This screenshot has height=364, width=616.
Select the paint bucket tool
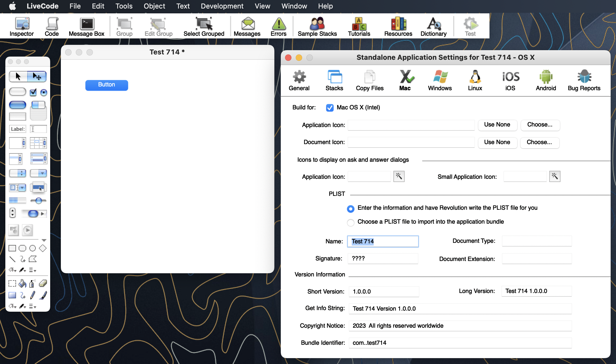22,283
